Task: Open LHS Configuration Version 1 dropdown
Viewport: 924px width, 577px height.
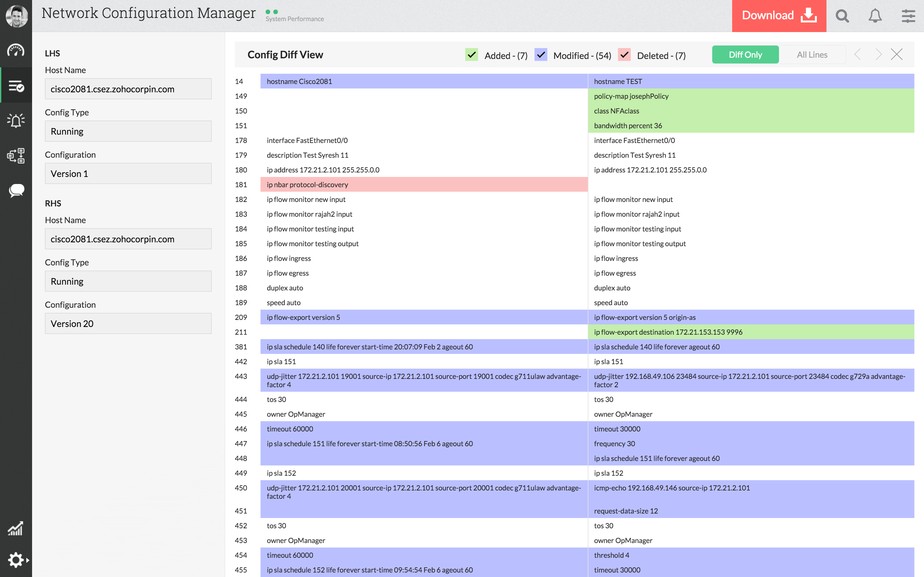Action: coord(128,174)
